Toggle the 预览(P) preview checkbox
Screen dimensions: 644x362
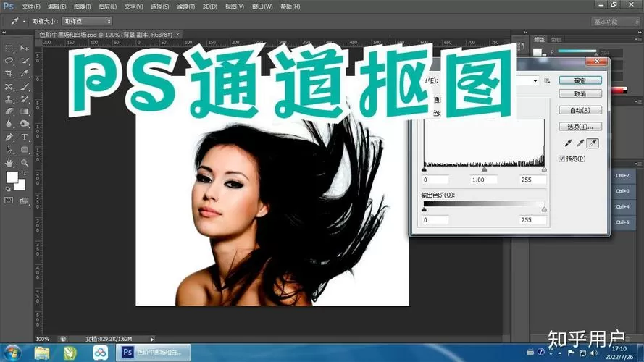[x=561, y=159]
